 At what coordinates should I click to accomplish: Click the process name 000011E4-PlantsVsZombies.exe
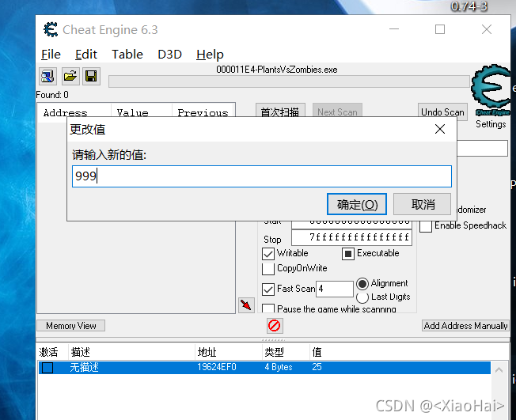click(x=277, y=70)
